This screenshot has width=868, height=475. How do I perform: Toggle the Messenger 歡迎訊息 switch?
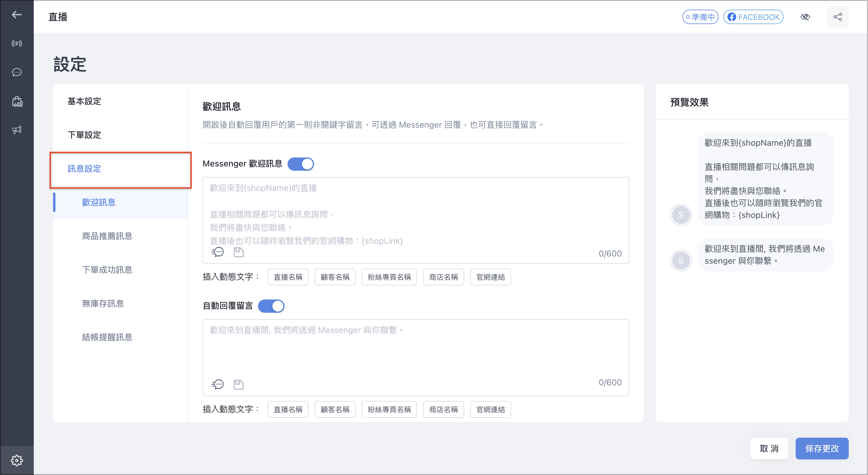[300, 164]
